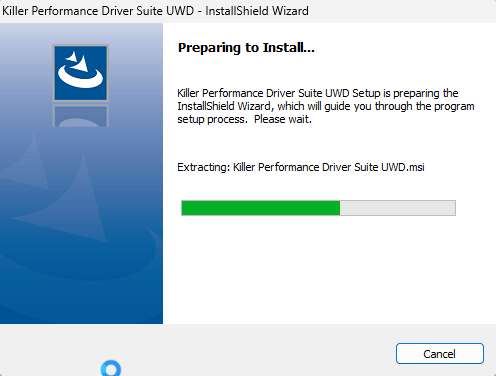The height and width of the screenshot is (376, 496).
Task: Click the Killer Performance Driver Suite title bar
Action: click(x=248, y=11)
